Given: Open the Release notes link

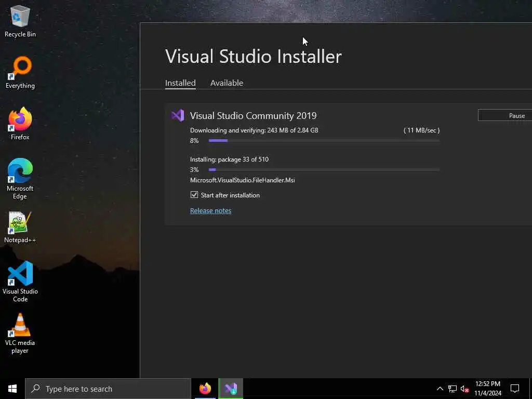Looking at the screenshot, I should click(x=211, y=211).
